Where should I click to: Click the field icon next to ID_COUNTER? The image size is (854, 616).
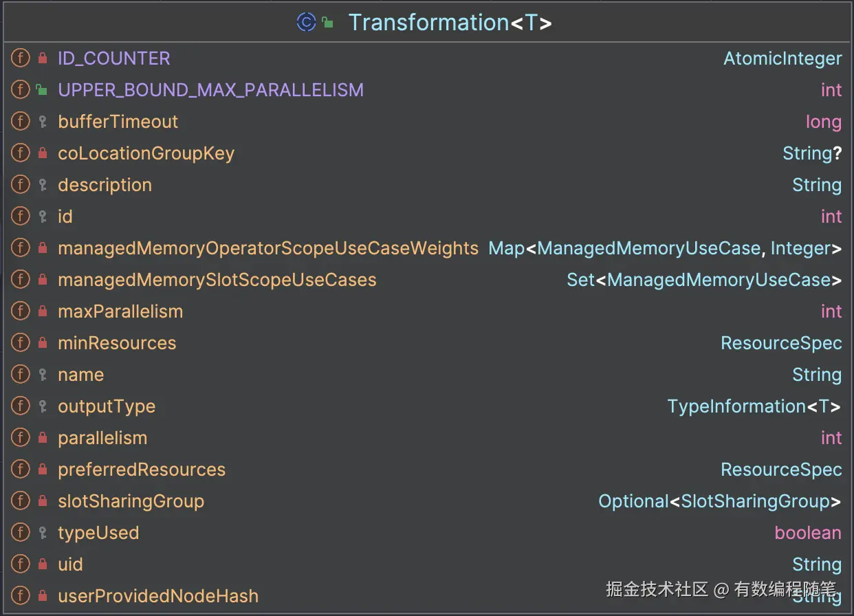point(21,58)
